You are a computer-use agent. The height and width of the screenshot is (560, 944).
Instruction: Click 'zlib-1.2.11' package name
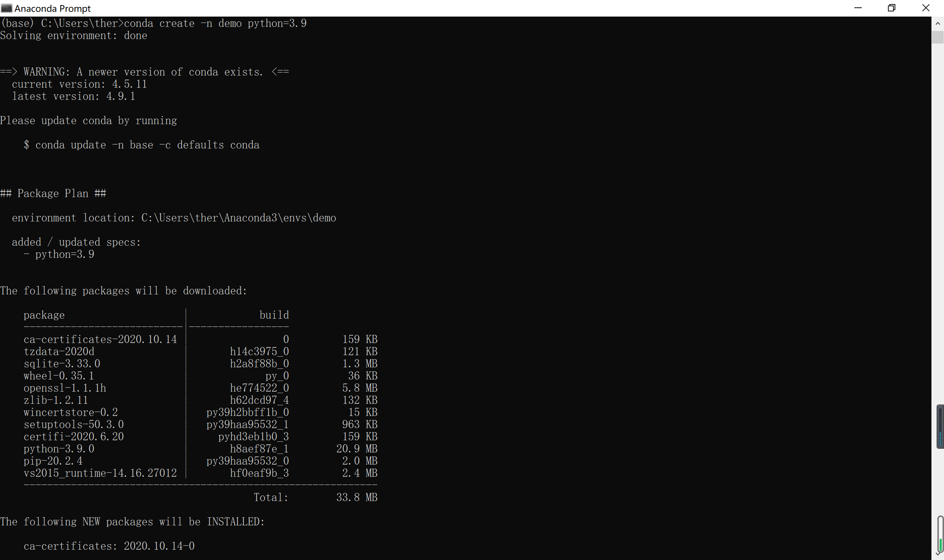click(x=56, y=400)
